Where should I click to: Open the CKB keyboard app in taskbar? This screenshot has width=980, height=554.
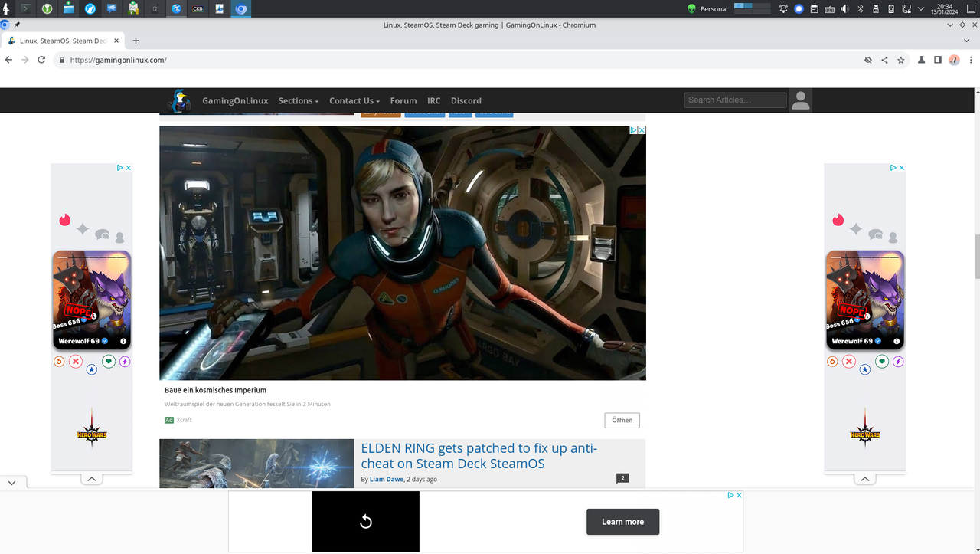click(198, 8)
